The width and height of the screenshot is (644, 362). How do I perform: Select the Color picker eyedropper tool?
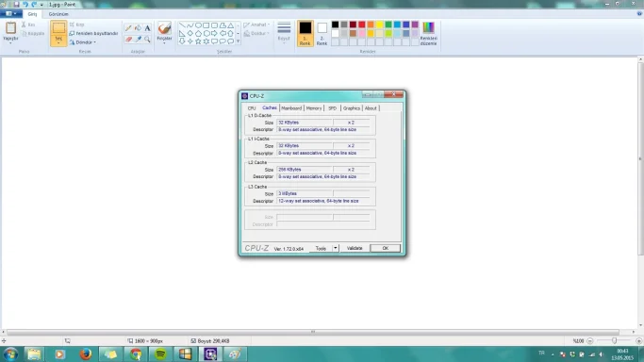tap(138, 39)
